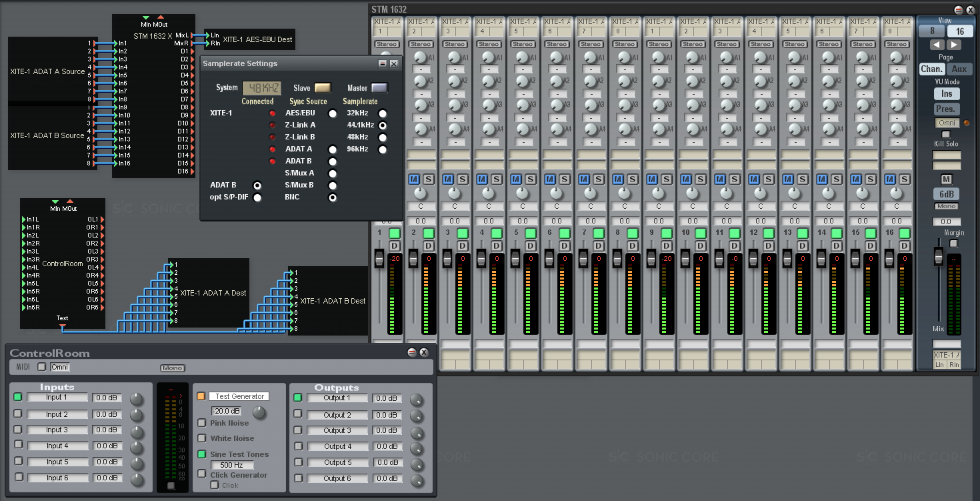Screen dimensions: 980x501
Task: Set VU Mode to Ins
Action: click(x=947, y=93)
